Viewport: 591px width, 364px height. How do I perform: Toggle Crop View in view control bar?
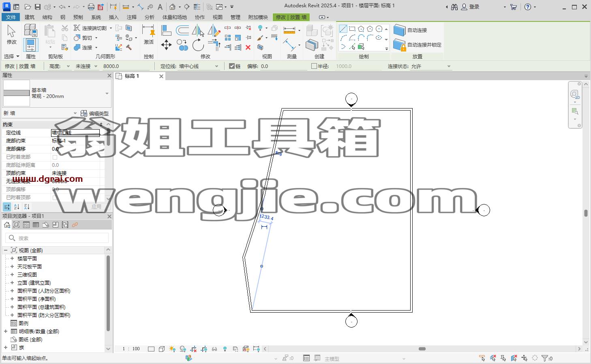click(x=193, y=349)
